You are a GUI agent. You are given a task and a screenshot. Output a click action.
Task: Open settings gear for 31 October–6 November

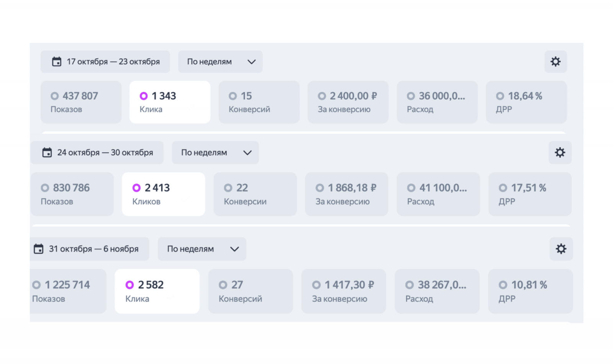(x=561, y=249)
